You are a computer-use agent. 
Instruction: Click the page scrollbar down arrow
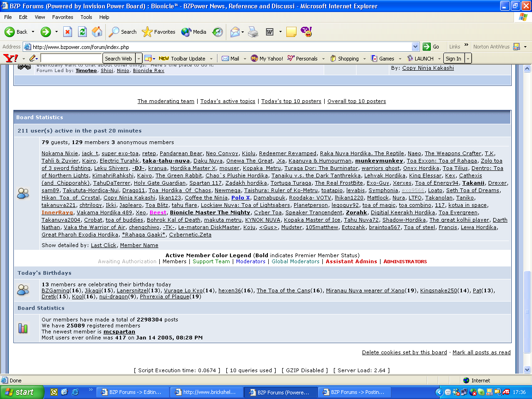tap(527, 370)
